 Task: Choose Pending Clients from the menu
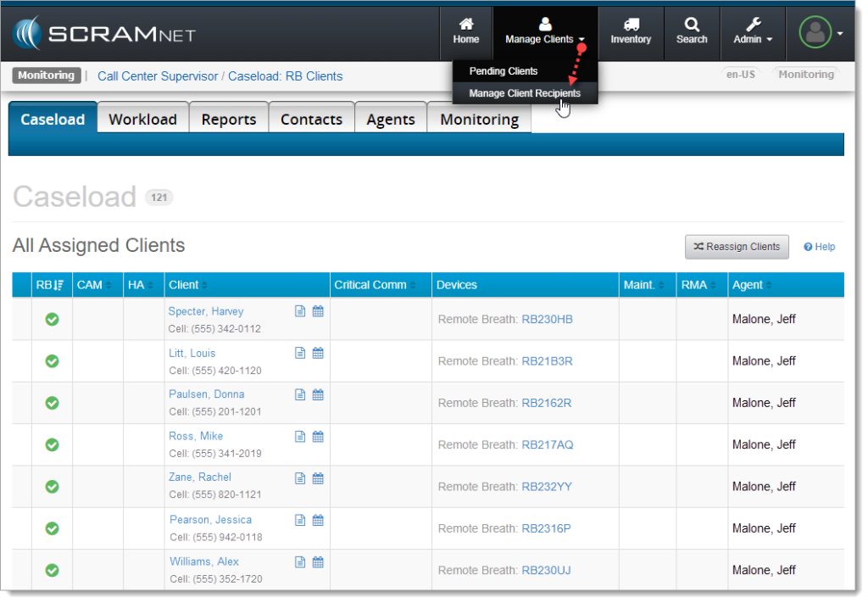[x=504, y=71]
